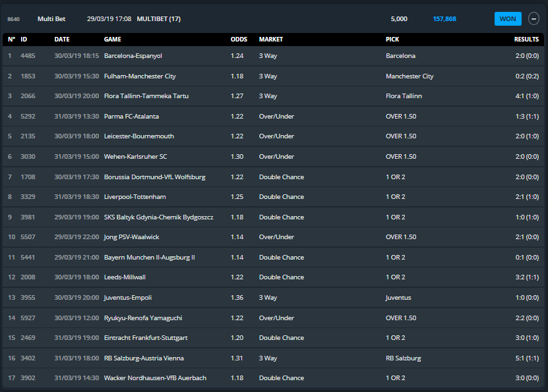Click odds 1.27 for Flora Tallinn game
548x392 pixels.
237,96
